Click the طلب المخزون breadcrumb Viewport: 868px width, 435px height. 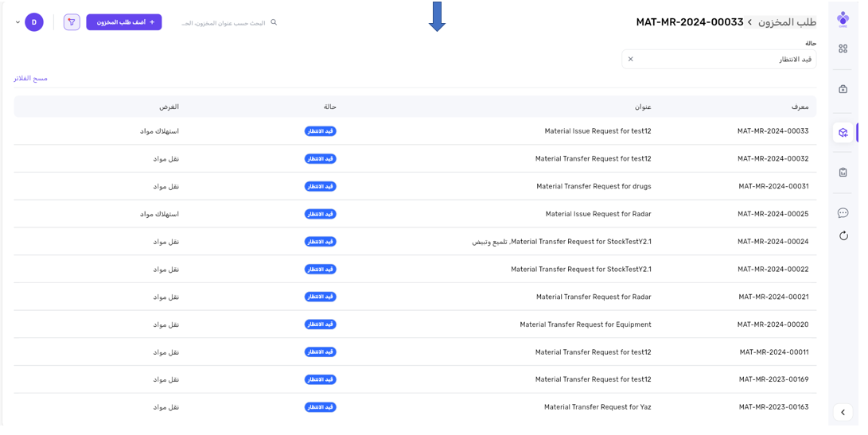coord(787,22)
